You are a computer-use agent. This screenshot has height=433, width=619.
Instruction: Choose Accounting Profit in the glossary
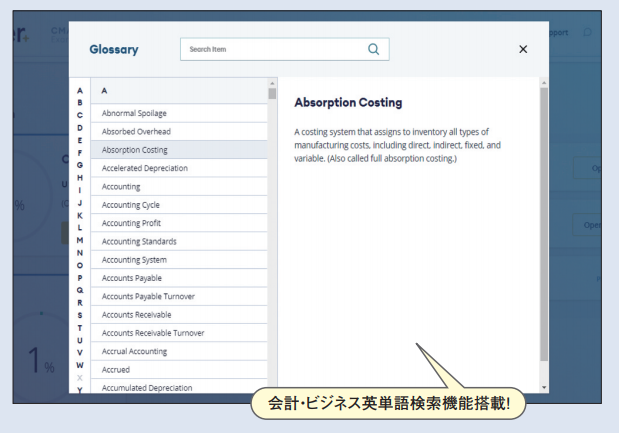[130, 223]
